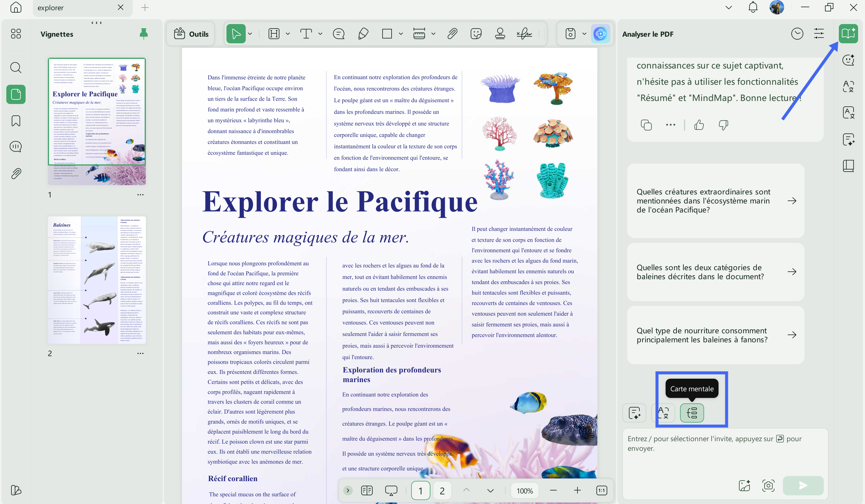Open options for page 1 thumbnail
The width and height of the screenshot is (865, 504).
click(x=140, y=194)
